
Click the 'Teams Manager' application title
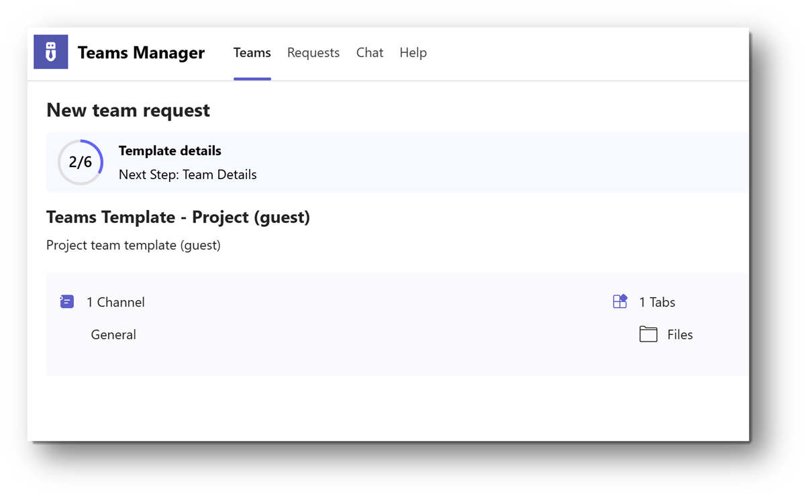pyautogui.click(x=141, y=52)
